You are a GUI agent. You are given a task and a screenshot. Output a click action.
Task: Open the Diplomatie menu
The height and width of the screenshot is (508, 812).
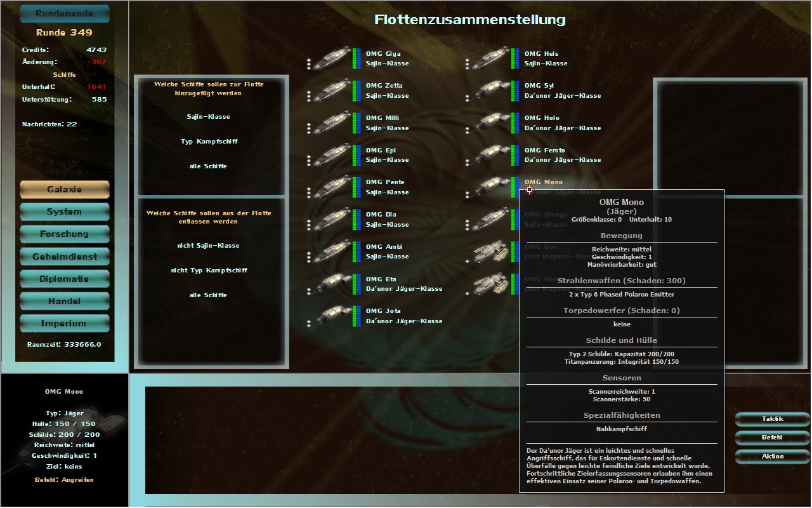64,279
